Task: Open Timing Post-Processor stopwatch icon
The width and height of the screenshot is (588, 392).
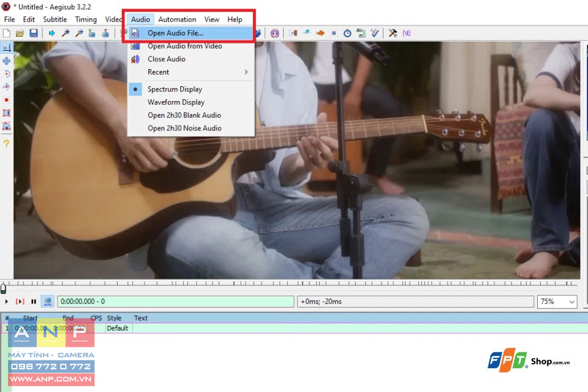Action: [x=348, y=34]
